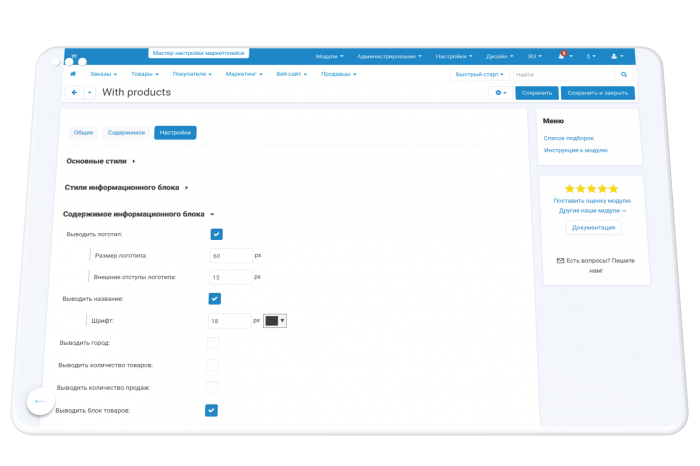Click Другие наши модули link

[x=592, y=211]
